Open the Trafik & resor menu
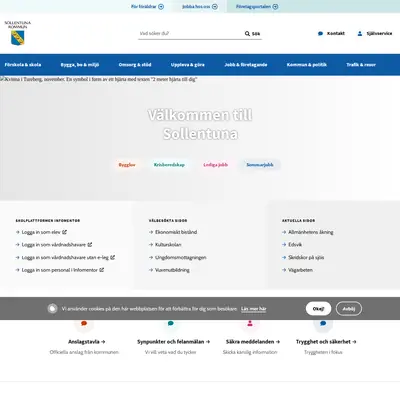The height and width of the screenshot is (400, 400). [x=361, y=65]
